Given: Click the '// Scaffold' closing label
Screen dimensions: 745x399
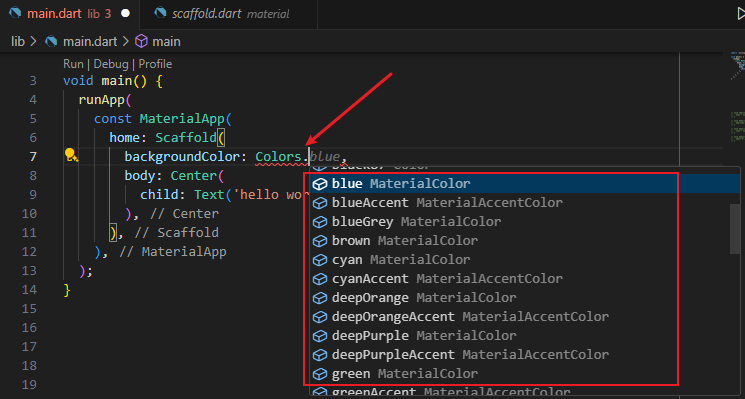Looking at the screenshot, I should pyautogui.click(x=177, y=233).
